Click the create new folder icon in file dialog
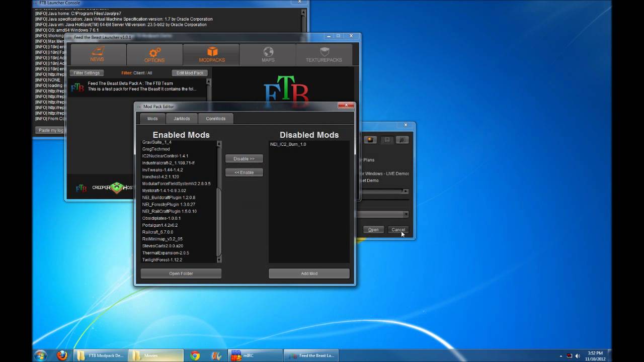The width and height of the screenshot is (644, 362). tap(370, 140)
